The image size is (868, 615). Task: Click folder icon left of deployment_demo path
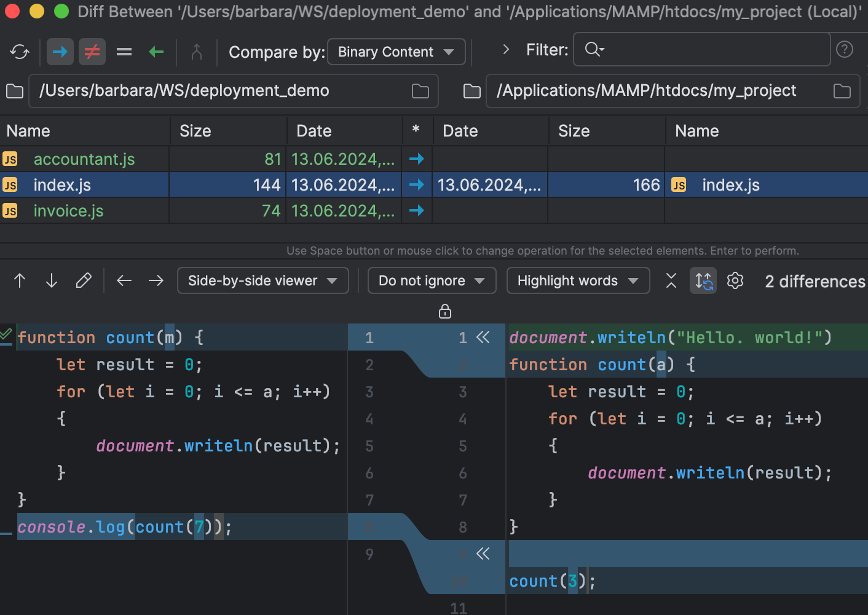(x=14, y=91)
